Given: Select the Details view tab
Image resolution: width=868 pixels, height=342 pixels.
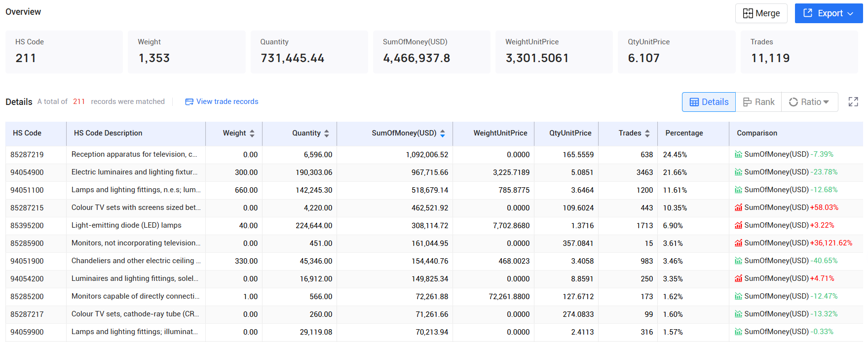Looking at the screenshot, I should 709,102.
